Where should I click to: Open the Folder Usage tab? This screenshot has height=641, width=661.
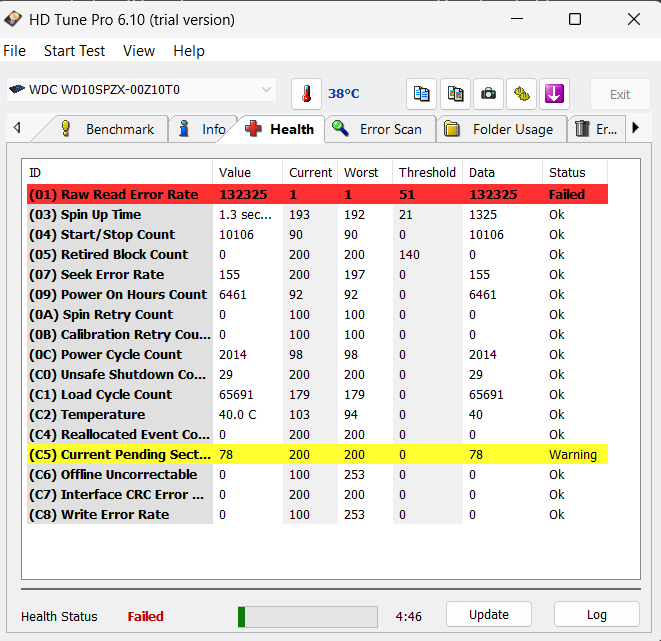click(x=502, y=129)
